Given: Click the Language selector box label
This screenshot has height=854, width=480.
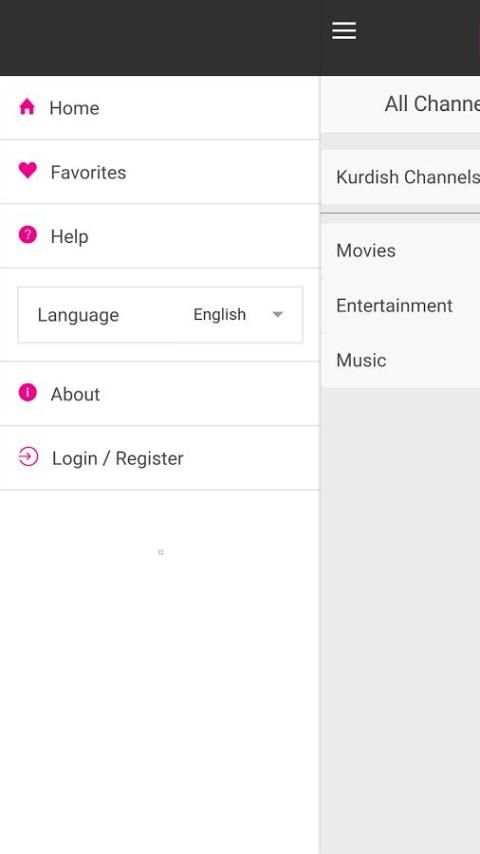Looking at the screenshot, I should pyautogui.click(x=78, y=315).
